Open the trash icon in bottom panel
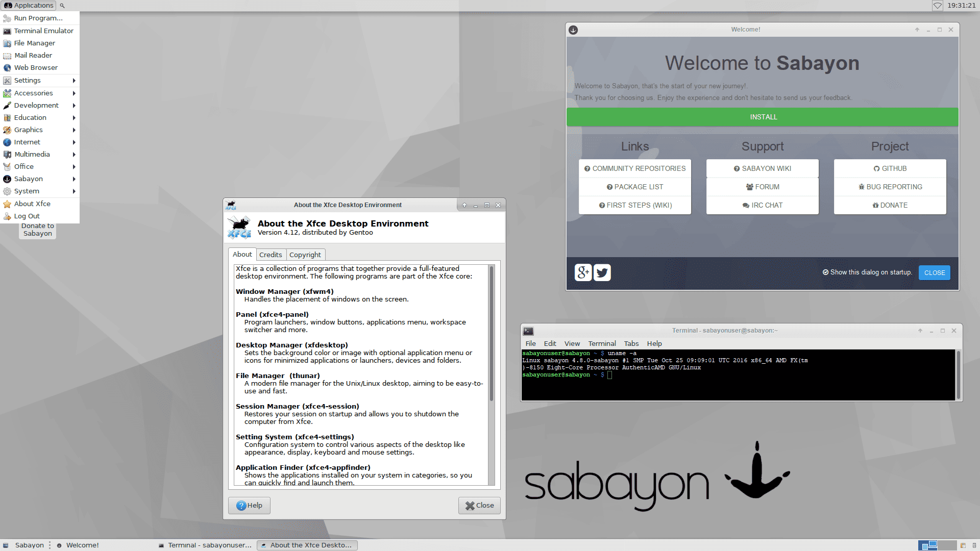This screenshot has height=551, width=980. tap(974, 545)
